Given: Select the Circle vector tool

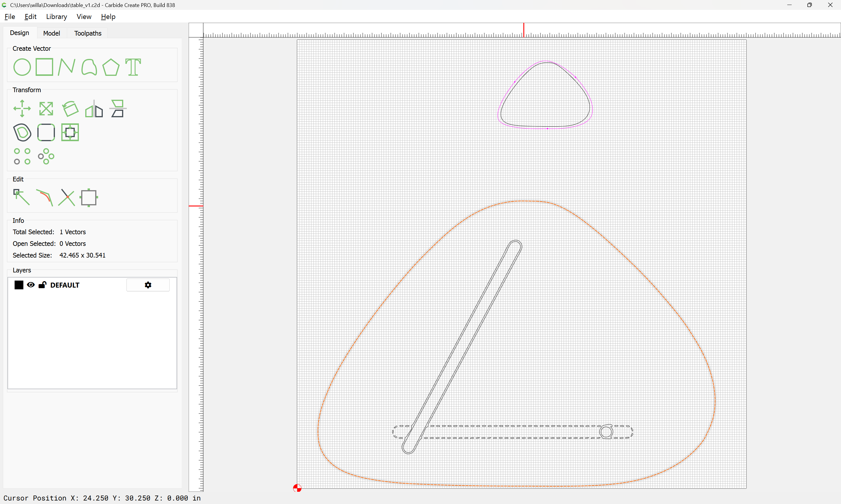Looking at the screenshot, I should (22, 67).
